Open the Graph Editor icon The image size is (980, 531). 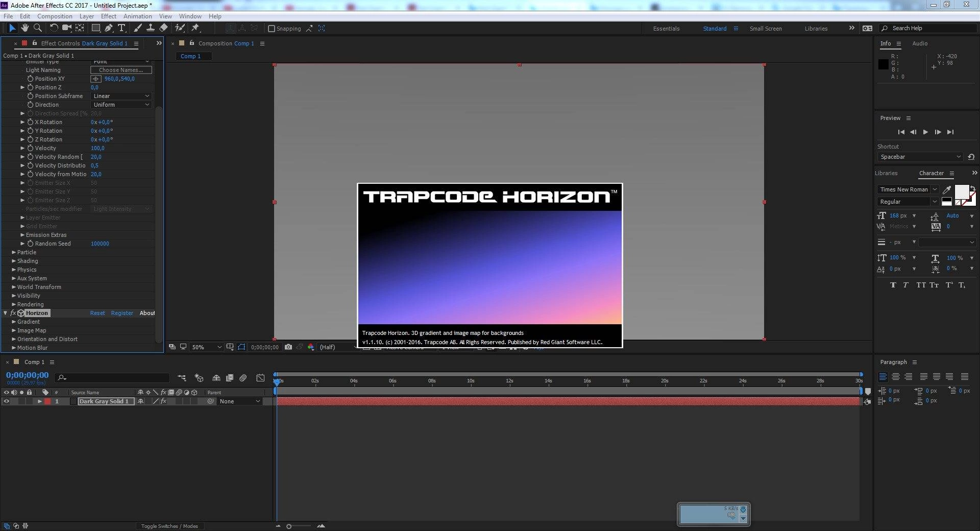point(260,378)
